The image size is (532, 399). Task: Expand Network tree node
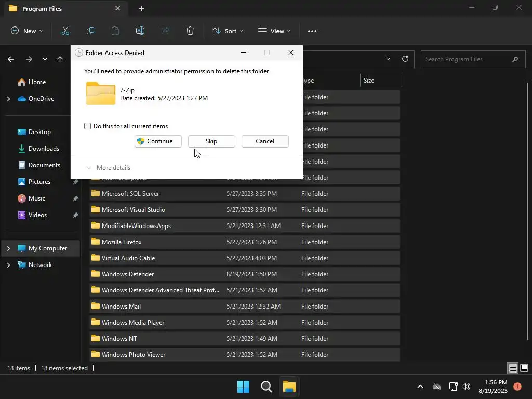tap(8, 265)
